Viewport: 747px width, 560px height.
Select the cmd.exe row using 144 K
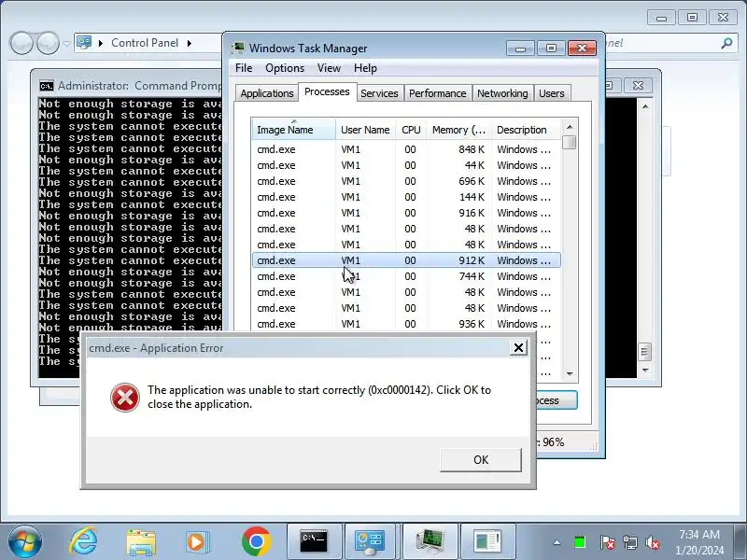coord(406,197)
